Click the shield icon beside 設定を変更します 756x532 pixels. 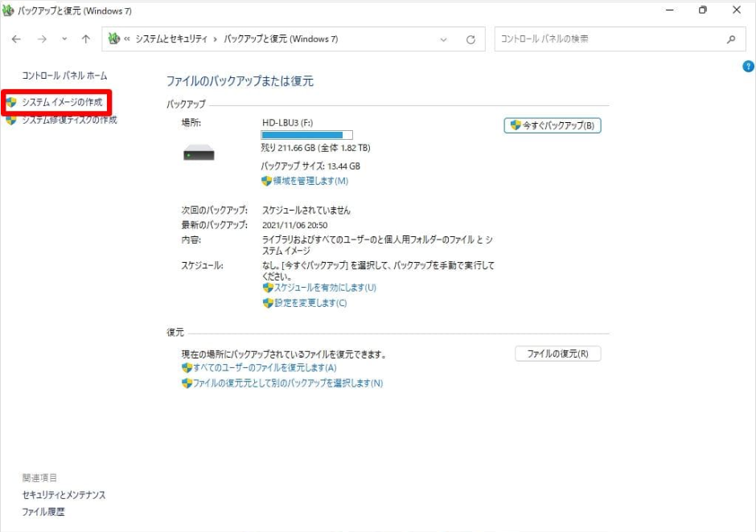tap(268, 303)
